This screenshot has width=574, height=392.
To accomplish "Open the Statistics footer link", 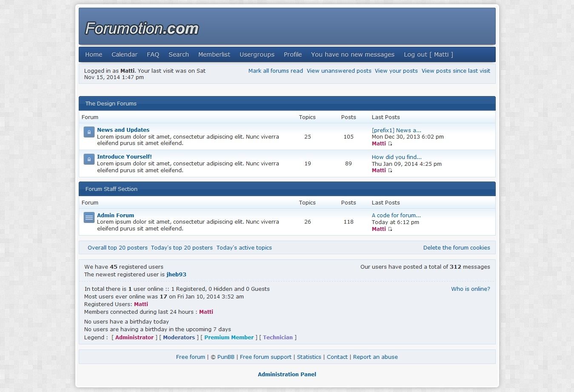I will pyautogui.click(x=309, y=357).
